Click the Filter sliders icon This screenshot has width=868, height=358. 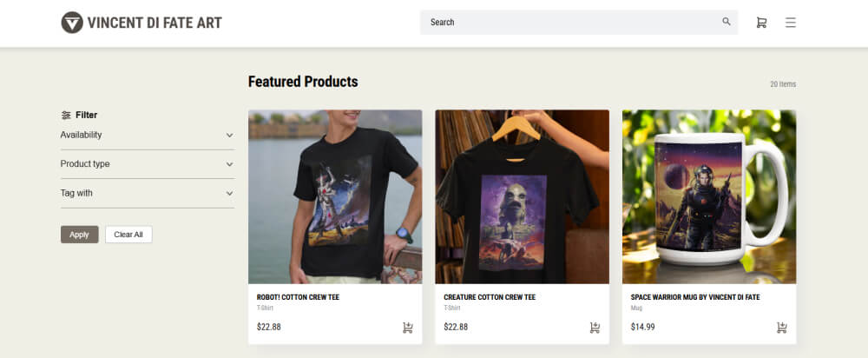click(x=66, y=116)
